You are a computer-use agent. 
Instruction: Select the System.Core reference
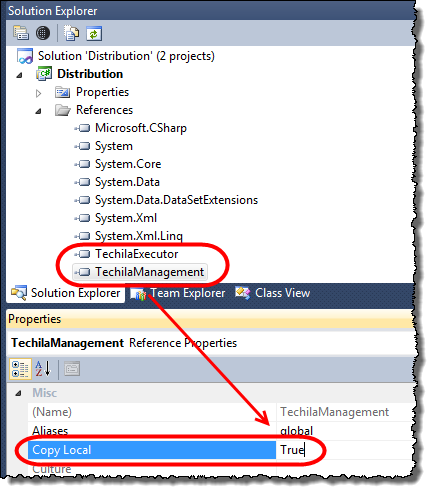(128, 164)
